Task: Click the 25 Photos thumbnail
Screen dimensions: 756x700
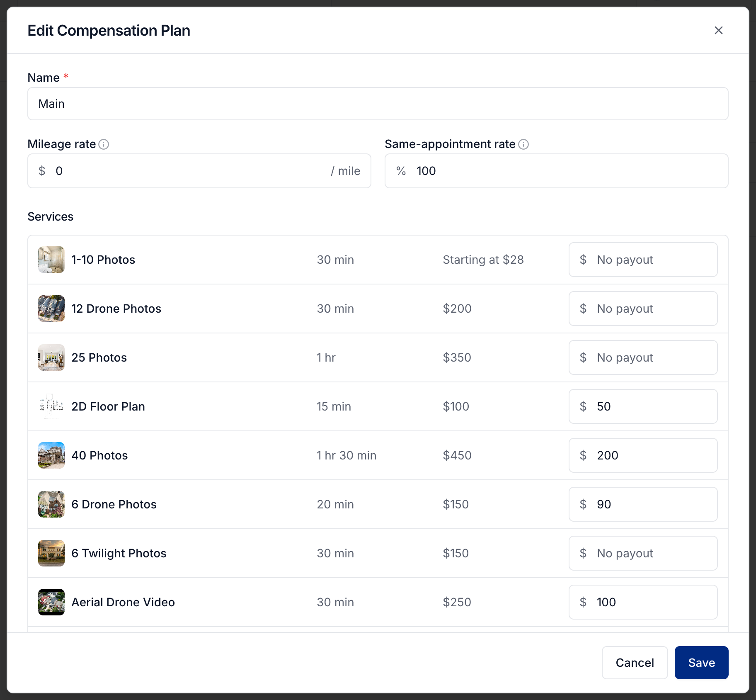Action: click(x=51, y=357)
